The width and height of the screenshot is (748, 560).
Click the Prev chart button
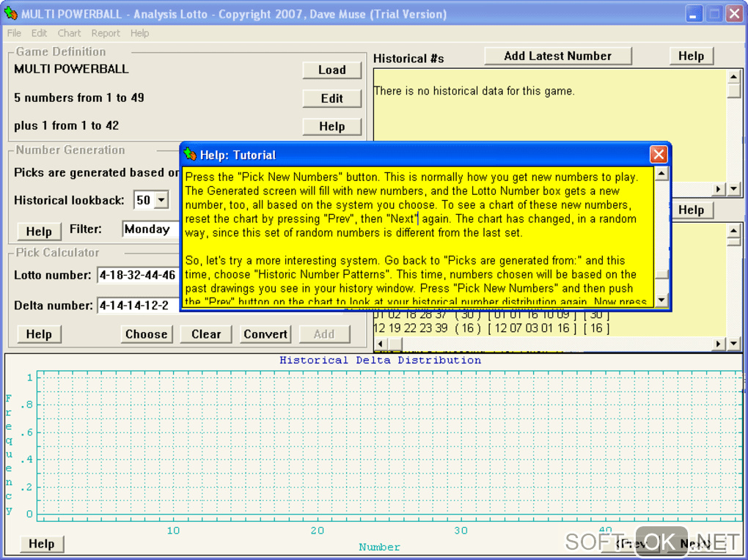tap(631, 544)
